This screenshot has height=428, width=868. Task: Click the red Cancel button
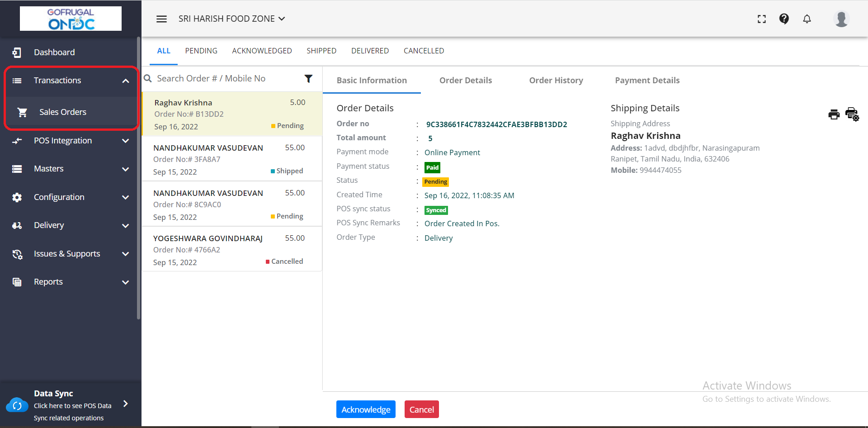coord(421,409)
